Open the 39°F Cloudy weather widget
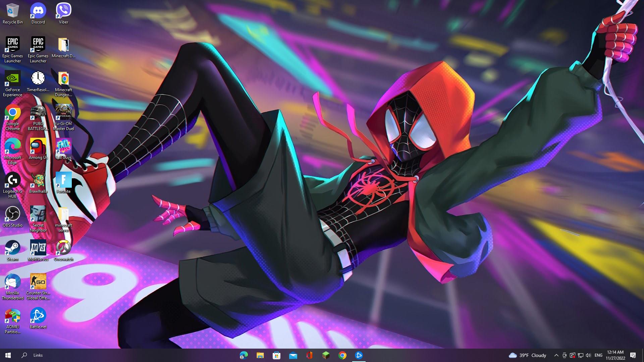The width and height of the screenshot is (644, 362). point(527,355)
